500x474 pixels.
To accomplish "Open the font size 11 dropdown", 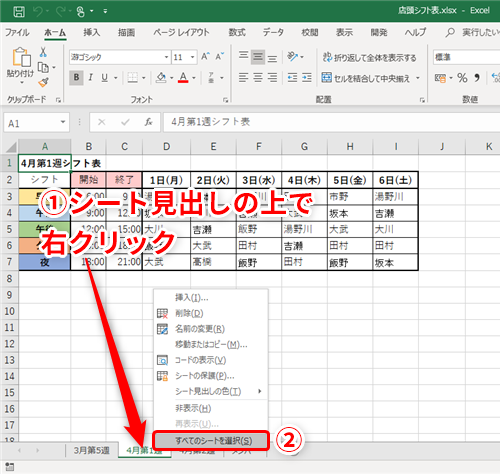I will (x=192, y=57).
